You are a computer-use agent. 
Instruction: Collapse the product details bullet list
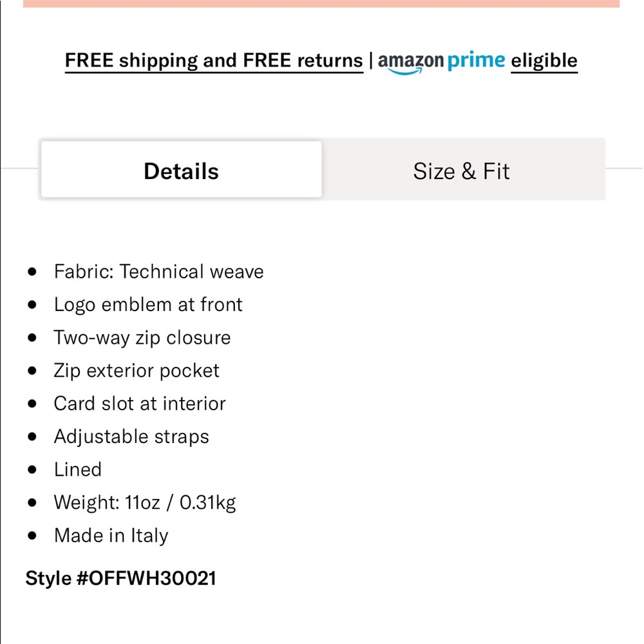(180, 169)
